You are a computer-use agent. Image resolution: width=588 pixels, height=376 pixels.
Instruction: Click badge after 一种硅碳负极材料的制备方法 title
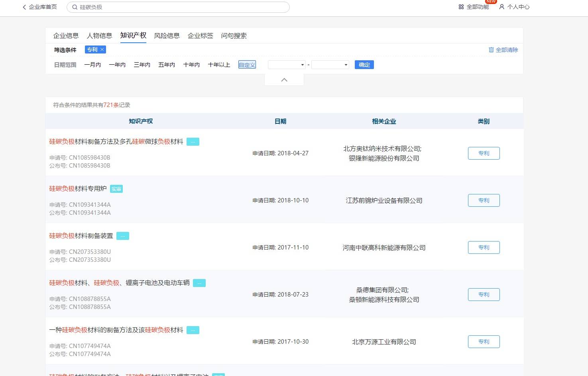tap(193, 330)
